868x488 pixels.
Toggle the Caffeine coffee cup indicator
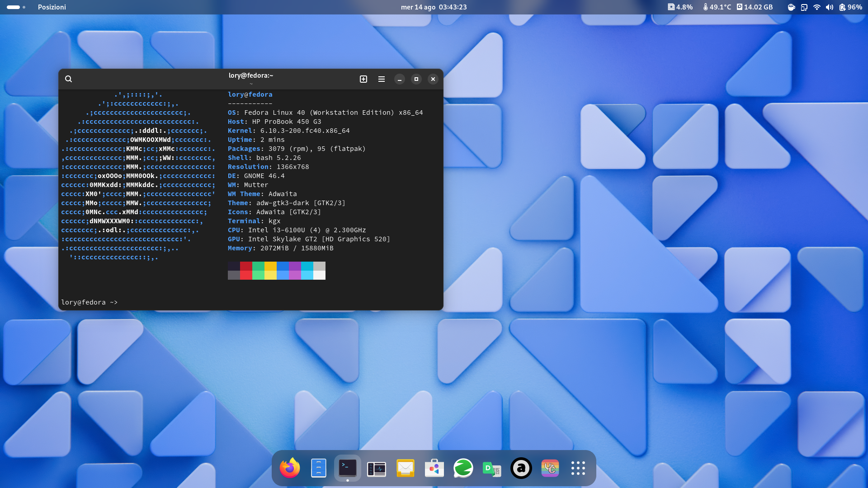tap(791, 7)
